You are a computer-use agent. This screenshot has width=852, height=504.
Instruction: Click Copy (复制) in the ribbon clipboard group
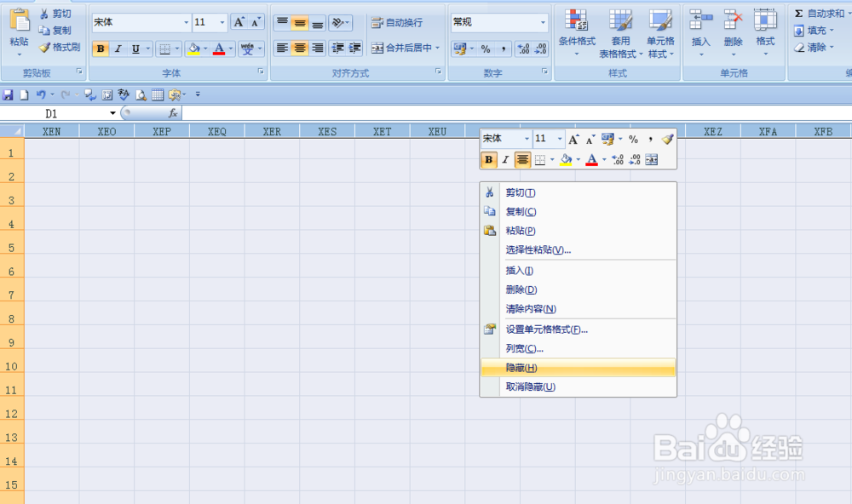tap(55, 31)
